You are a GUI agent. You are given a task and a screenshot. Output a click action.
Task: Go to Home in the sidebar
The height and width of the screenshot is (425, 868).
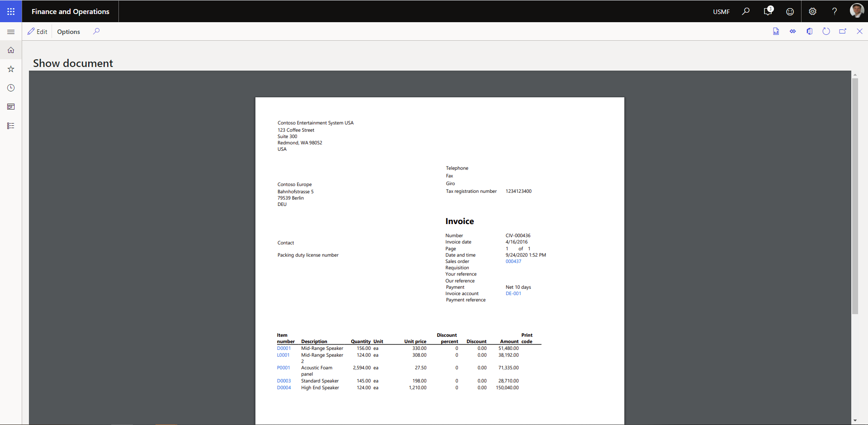pyautogui.click(x=11, y=50)
